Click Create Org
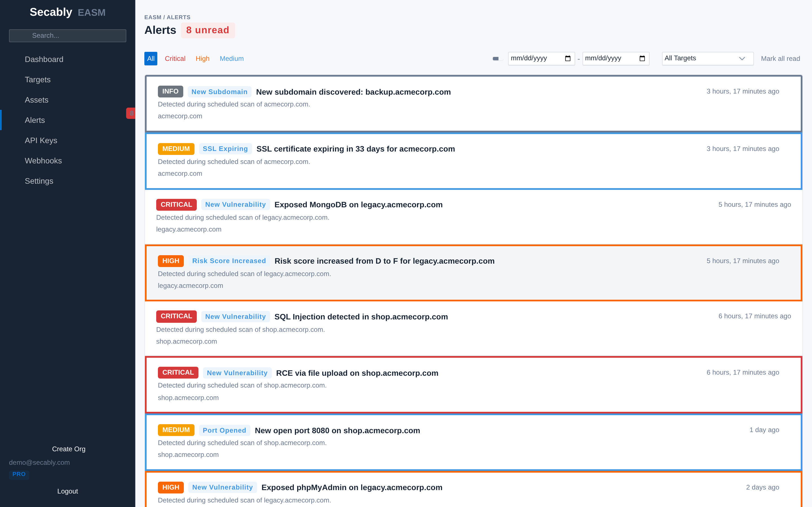This screenshot has height=507, width=812. click(69, 449)
